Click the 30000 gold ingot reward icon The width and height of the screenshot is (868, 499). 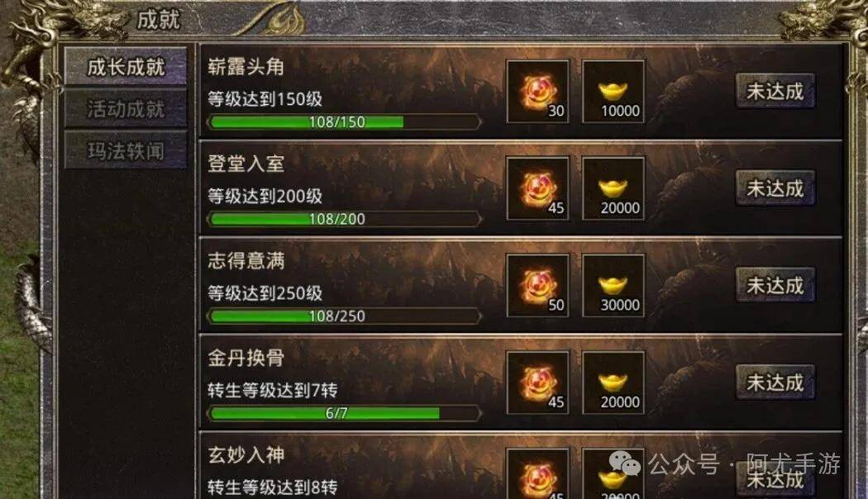coord(613,286)
